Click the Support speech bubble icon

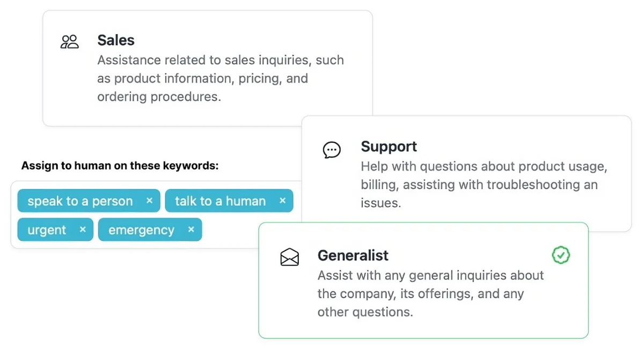332,150
